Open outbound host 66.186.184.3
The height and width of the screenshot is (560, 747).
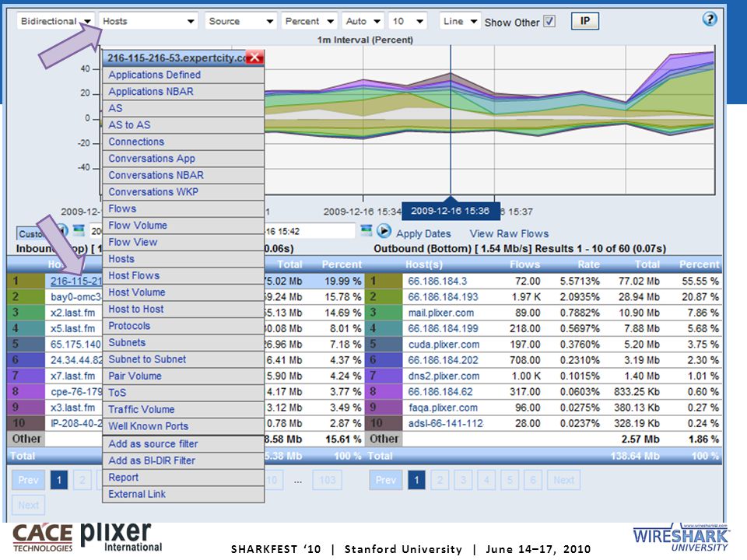click(437, 281)
